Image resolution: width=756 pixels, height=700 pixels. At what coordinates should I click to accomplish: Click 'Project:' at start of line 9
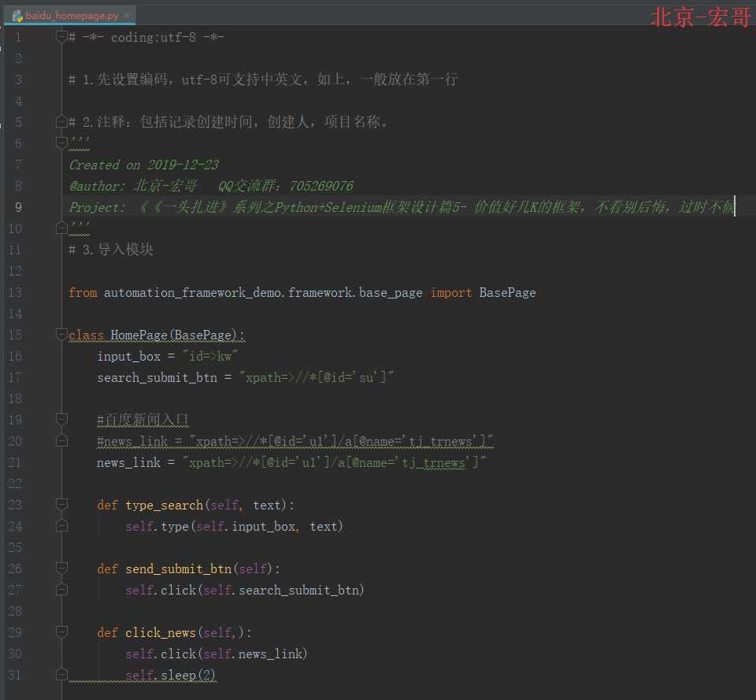(x=97, y=207)
